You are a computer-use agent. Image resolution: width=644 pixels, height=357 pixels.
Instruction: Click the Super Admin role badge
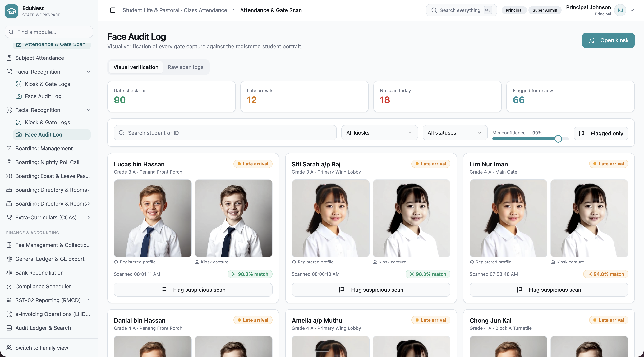545,10
